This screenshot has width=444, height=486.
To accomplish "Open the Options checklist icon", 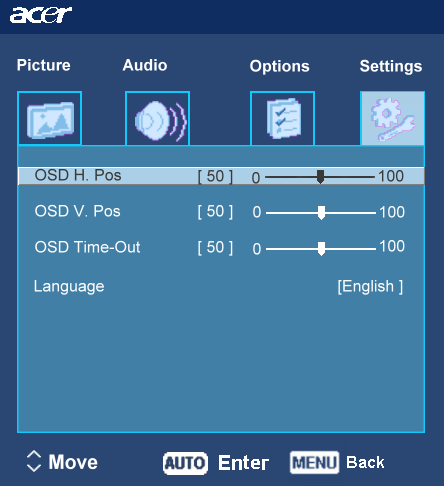I will [x=282, y=118].
